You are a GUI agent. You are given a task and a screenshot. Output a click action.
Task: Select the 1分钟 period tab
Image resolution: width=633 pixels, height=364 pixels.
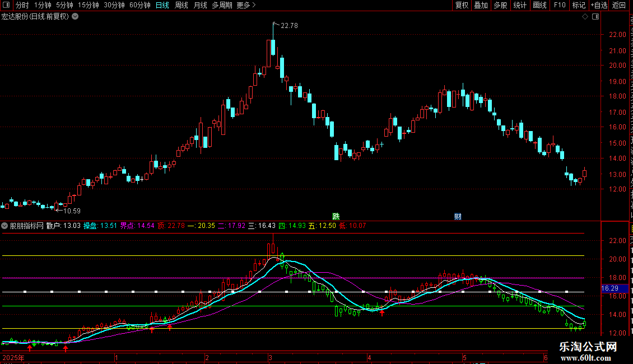click(43, 5)
